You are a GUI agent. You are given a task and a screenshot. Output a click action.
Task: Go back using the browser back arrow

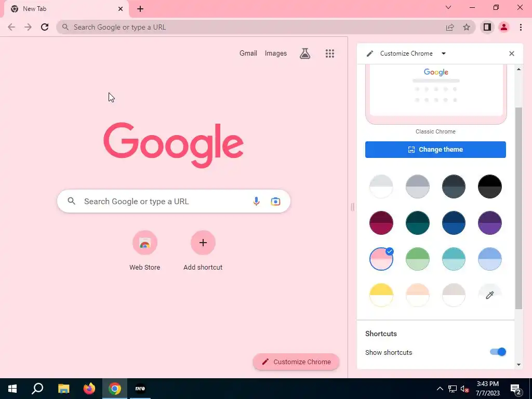point(11,27)
